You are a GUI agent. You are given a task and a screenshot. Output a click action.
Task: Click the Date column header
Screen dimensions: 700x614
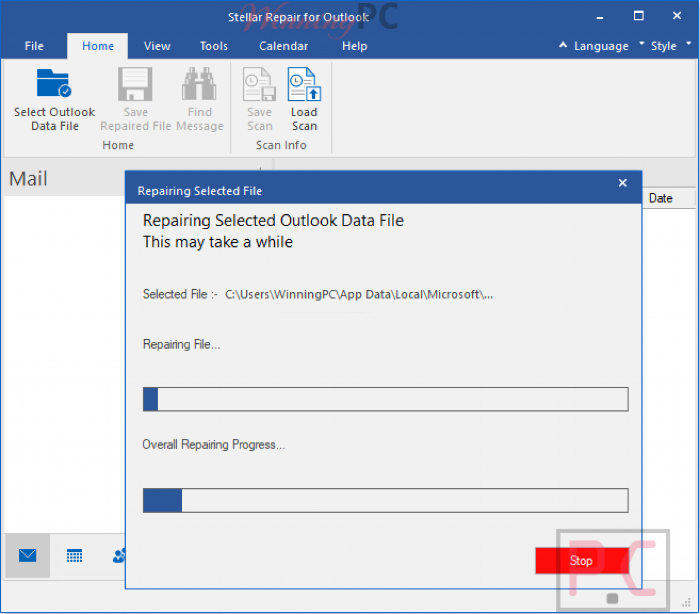tap(668, 198)
